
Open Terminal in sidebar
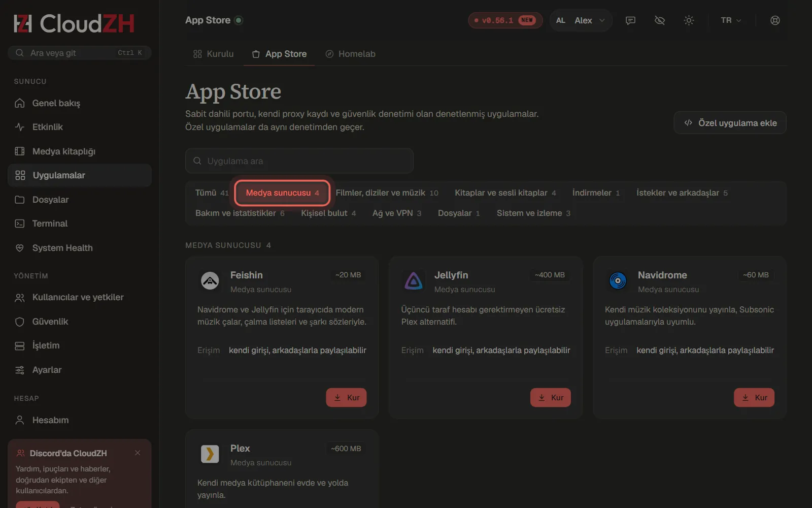pyautogui.click(x=79, y=224)
